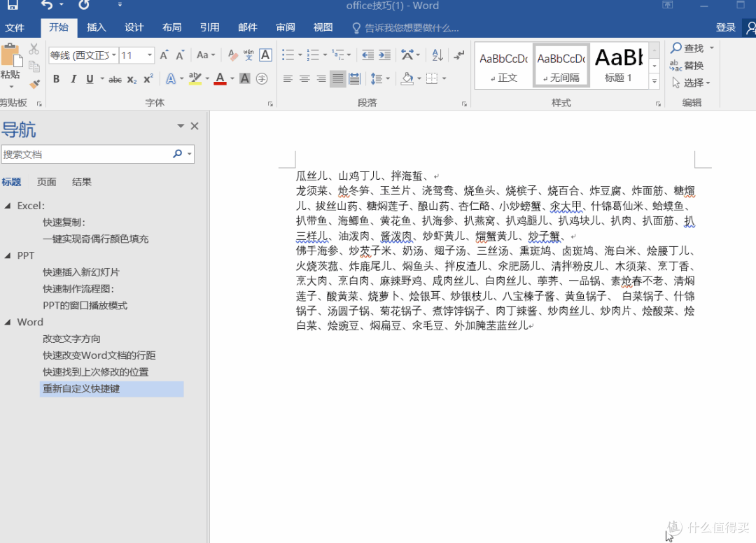Viewport: 756px width, 543px height.
Task: Select the italic formatting icon
Action: pos(72,79)
